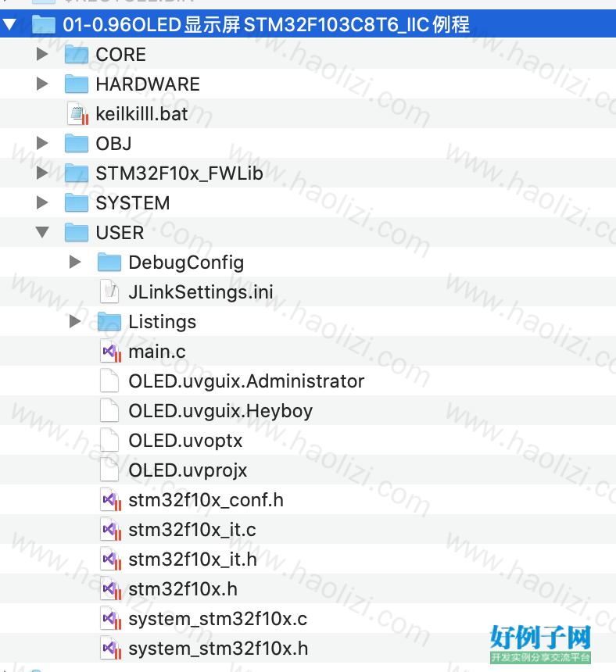Select the OLED.uvoptx file name
The height and width of the screenshot is (672, 616).
(x=185, y=441)
